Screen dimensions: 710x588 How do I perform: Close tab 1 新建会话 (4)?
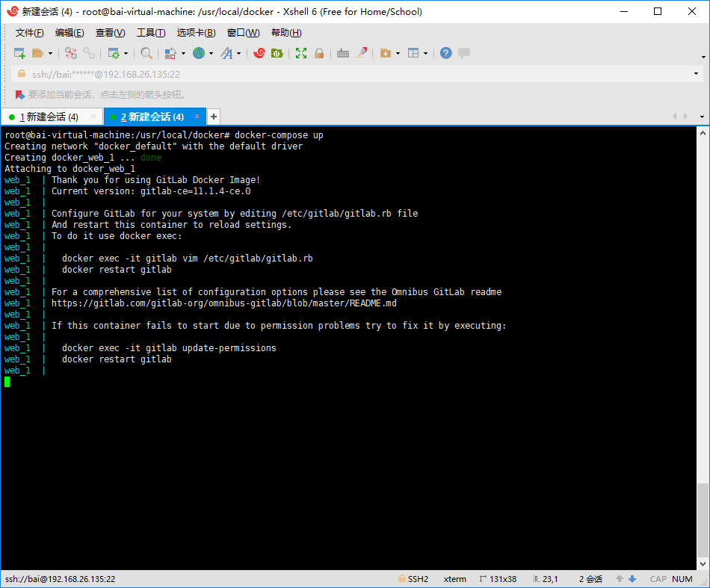click(93, 117)
